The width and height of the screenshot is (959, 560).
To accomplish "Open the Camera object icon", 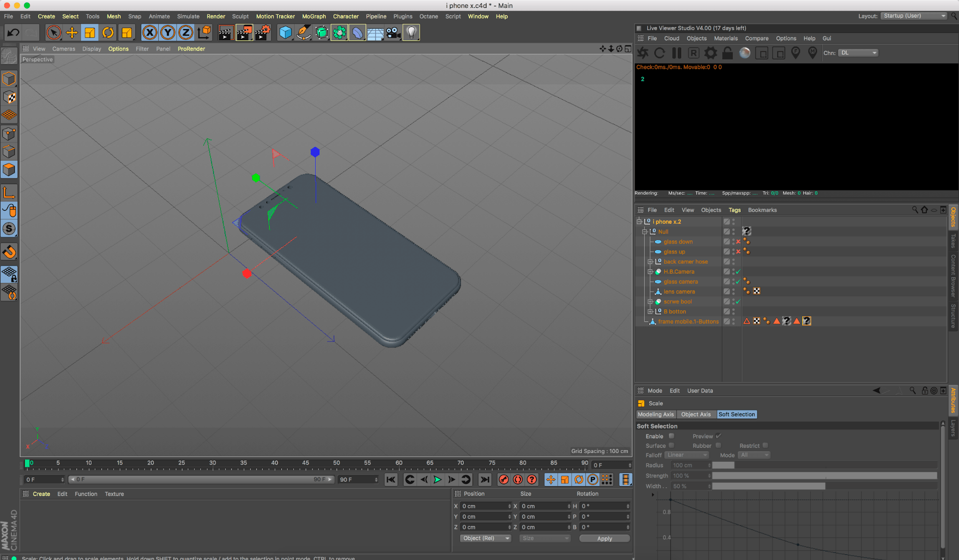I will point(393,33).
